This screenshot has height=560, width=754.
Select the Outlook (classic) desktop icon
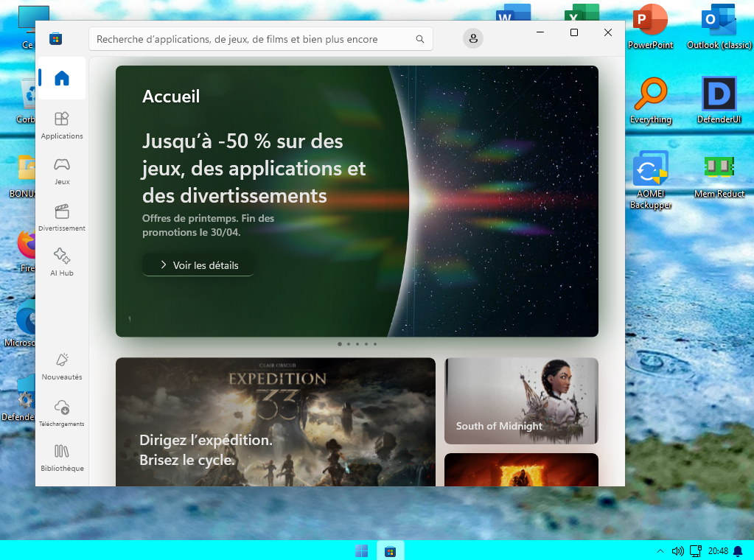pyautogui.click(x=719, y=27)
